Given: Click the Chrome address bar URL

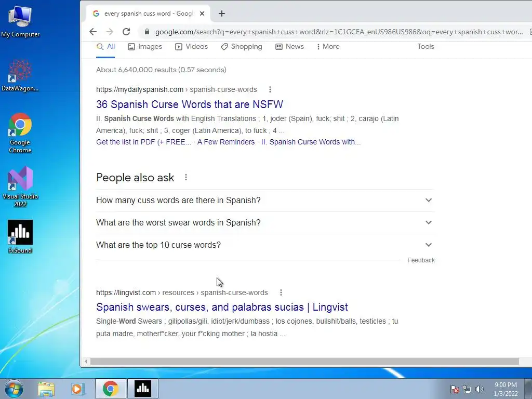Looking at the screenshot, I should click(339, 32).
